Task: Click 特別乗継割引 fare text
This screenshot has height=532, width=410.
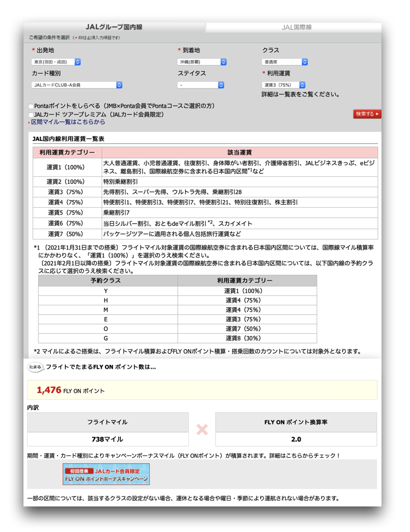Action: coord(121,182)
